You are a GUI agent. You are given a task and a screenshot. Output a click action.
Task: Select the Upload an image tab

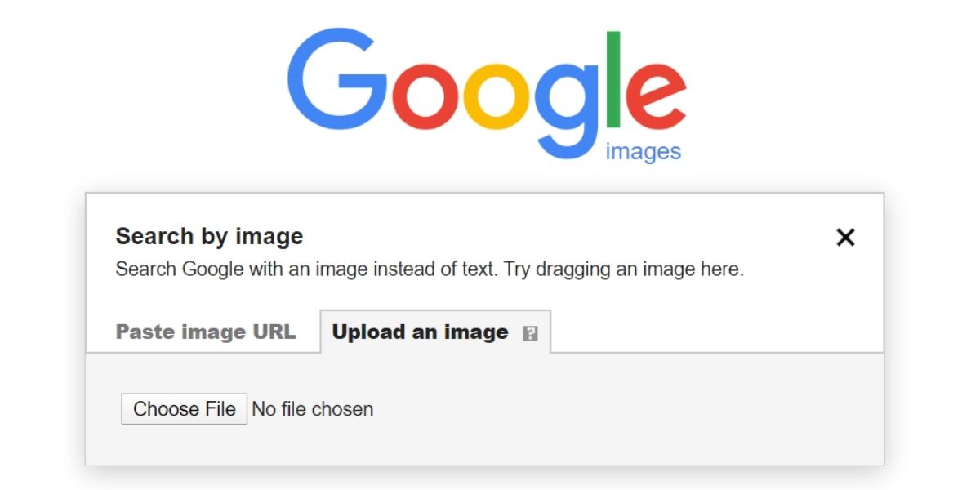pos(418,332)
